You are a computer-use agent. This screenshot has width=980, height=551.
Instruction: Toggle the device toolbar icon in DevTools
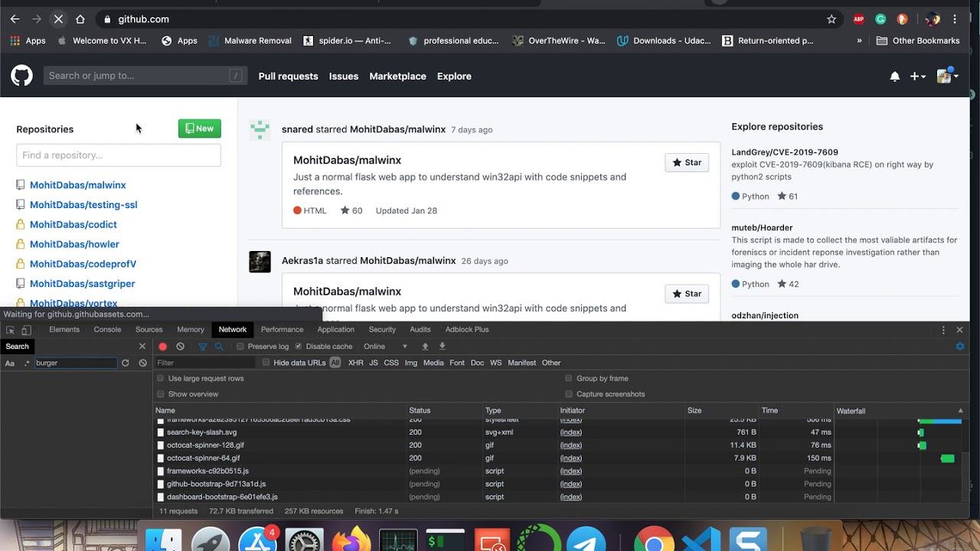(x=26, y=330)
